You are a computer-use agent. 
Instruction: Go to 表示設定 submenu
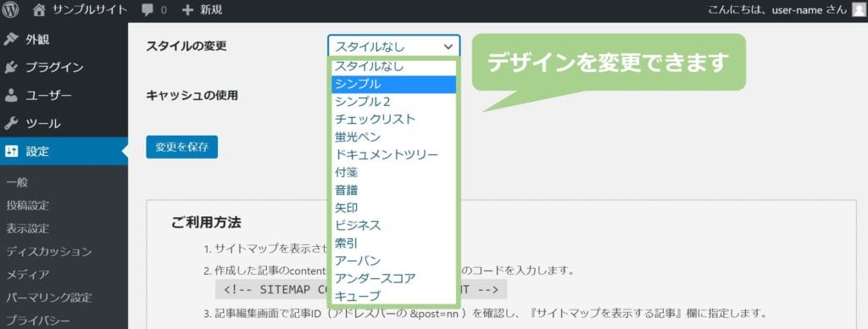click(x=28, y=228)
